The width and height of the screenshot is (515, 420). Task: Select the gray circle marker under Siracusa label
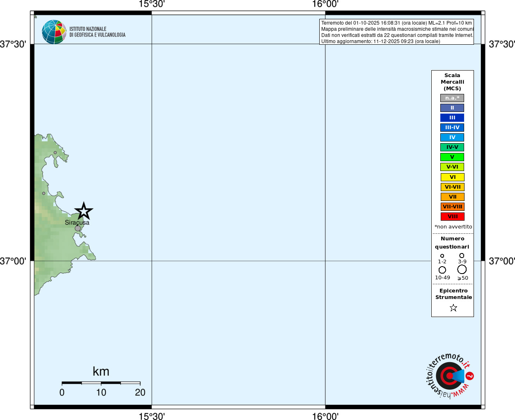78,228
